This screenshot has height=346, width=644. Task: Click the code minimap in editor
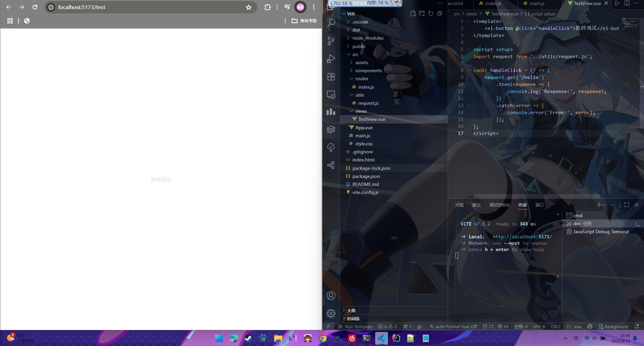pos(630,23)
